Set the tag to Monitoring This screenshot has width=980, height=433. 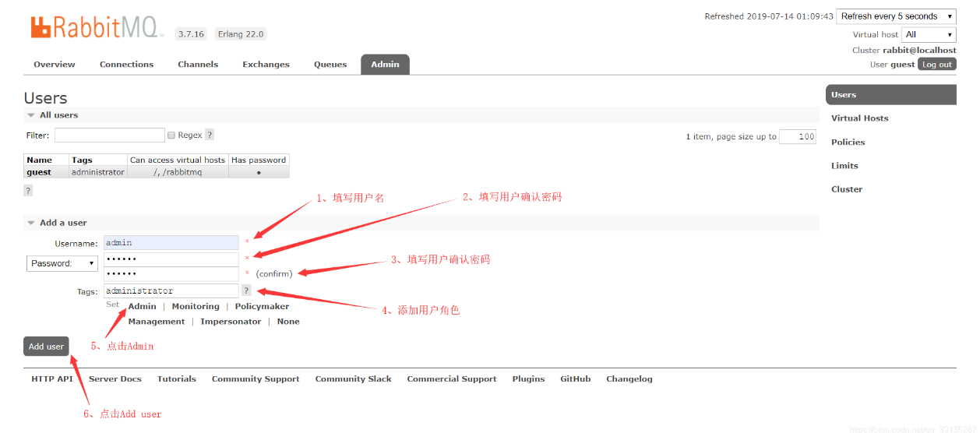(x=196, y=307)
